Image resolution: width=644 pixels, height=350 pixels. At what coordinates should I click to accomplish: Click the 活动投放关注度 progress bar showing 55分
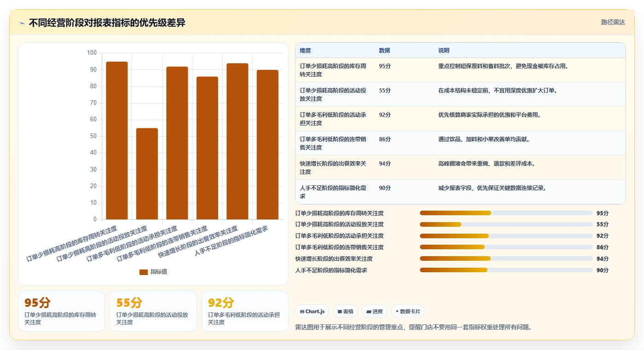pyautogui.click(x=506, y=224)
